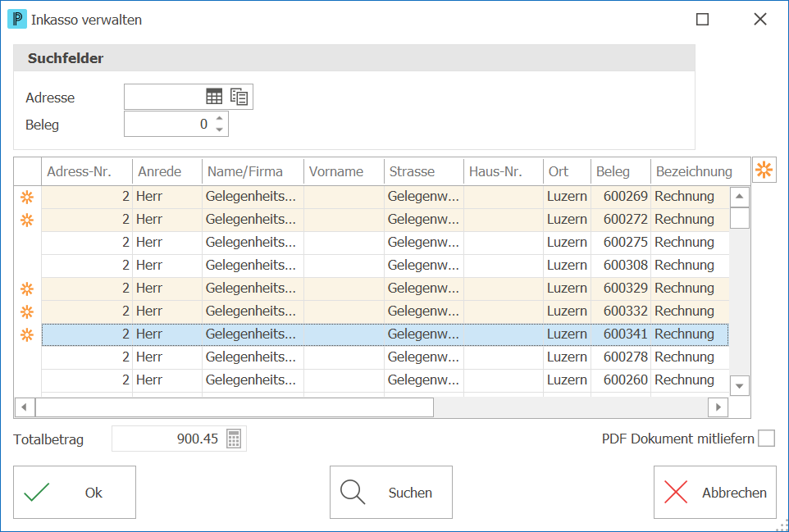Sort by the Ort column header

[567, 171]
